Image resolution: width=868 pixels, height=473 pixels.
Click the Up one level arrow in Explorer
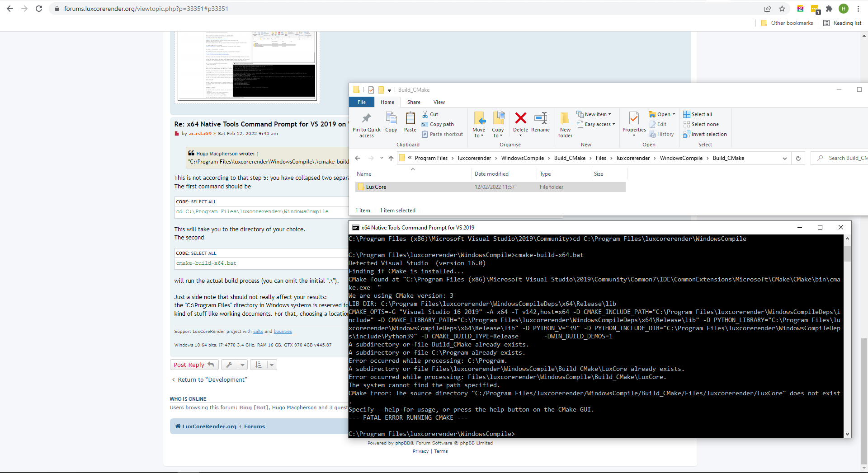coord(391,158)
